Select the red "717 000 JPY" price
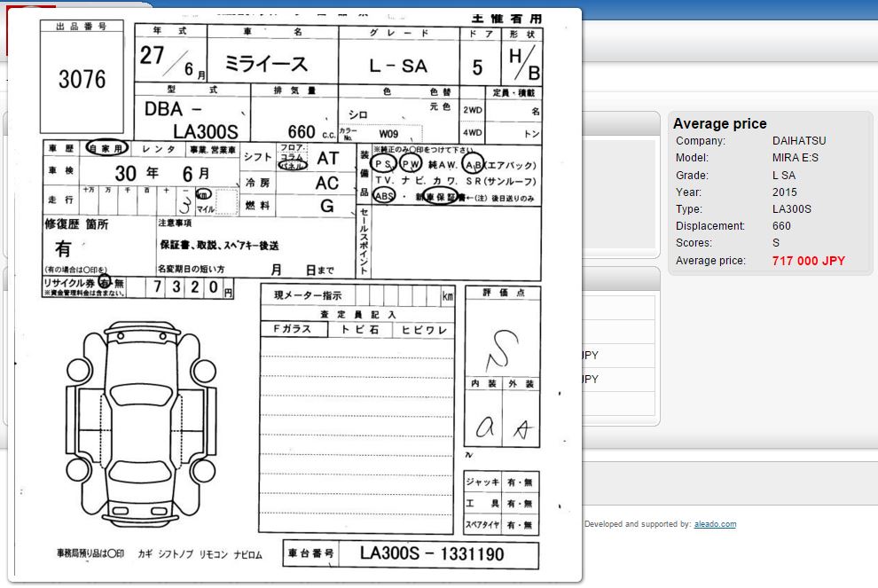 point(809,261)
